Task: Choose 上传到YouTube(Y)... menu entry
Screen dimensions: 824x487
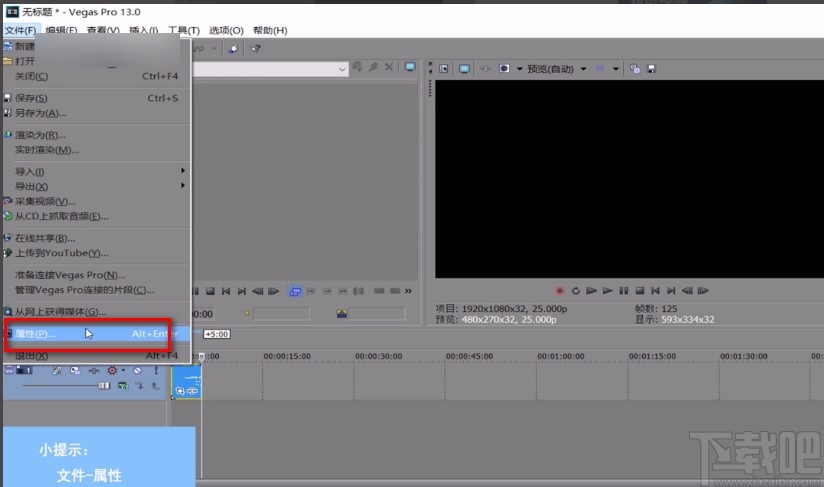Action: pyautogui.click(x=97, y=253)
